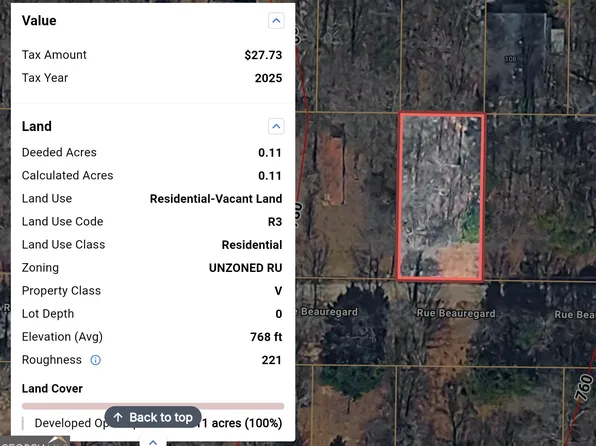Click the Elevation (Avg) label

62,337
